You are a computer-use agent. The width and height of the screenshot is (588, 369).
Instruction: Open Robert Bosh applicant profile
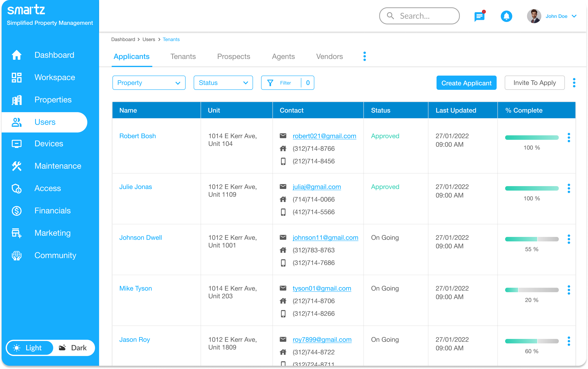click(137, 136)
